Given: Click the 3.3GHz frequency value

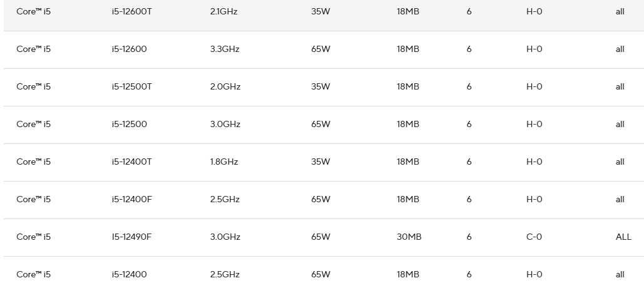Looking at the screenshot, I should tap(225, 49).
